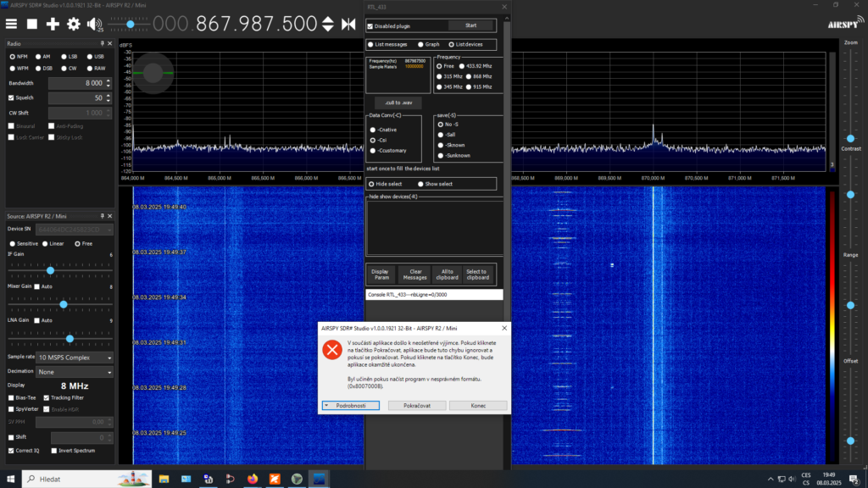Click Clear Messages button
Image resolution: width=868 pixels, height=488 pixels.
[415, 274]
